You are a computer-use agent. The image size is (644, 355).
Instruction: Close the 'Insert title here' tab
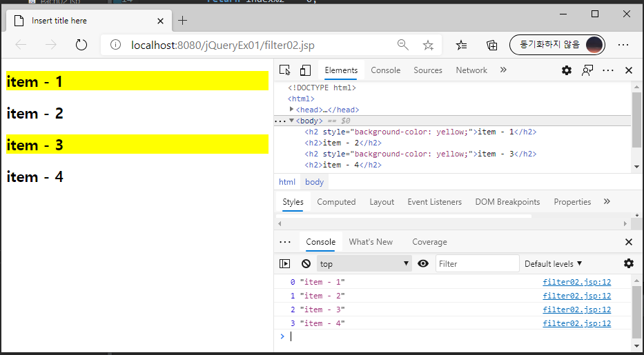[x=160, y=21]
